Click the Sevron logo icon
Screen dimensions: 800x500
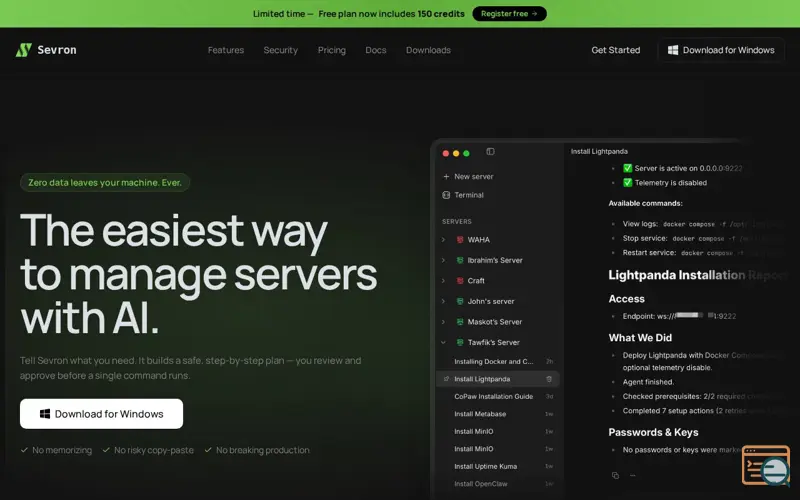(x=23, y=50)
